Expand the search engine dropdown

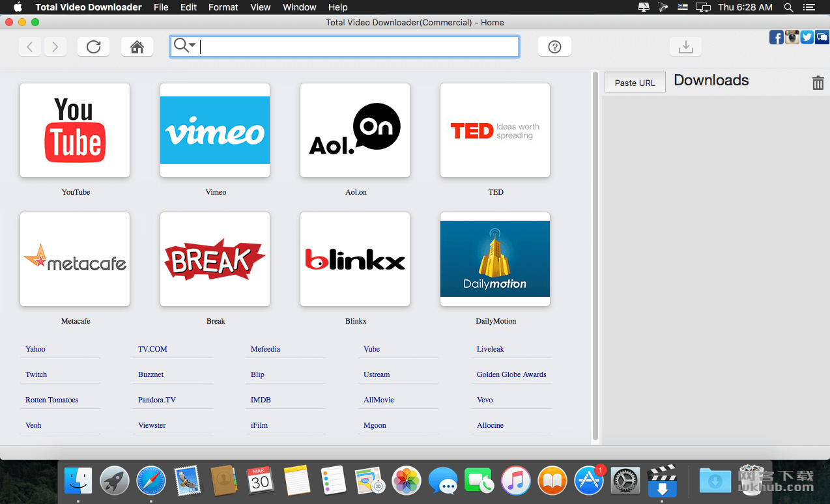click(185, 45)
